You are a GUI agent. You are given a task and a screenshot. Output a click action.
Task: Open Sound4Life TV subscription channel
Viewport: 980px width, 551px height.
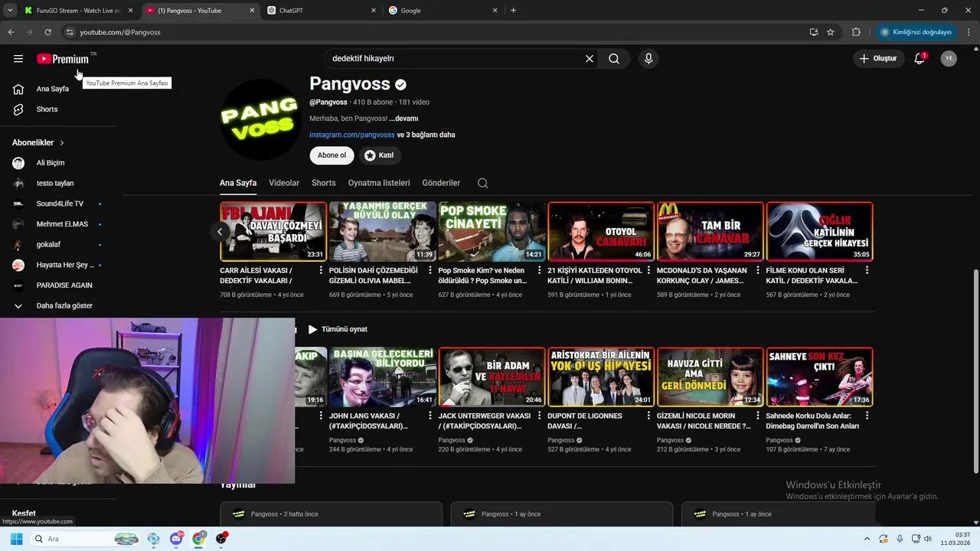(58, 204)
